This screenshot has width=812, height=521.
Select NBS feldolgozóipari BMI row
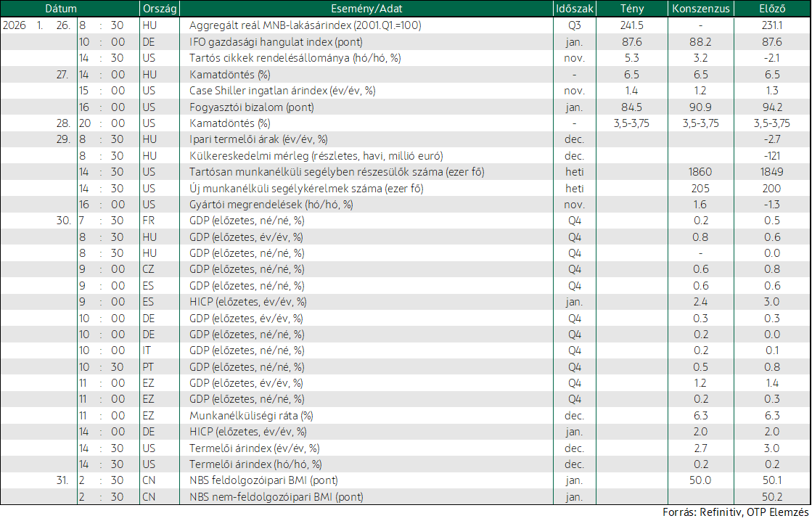coord(406,480)
